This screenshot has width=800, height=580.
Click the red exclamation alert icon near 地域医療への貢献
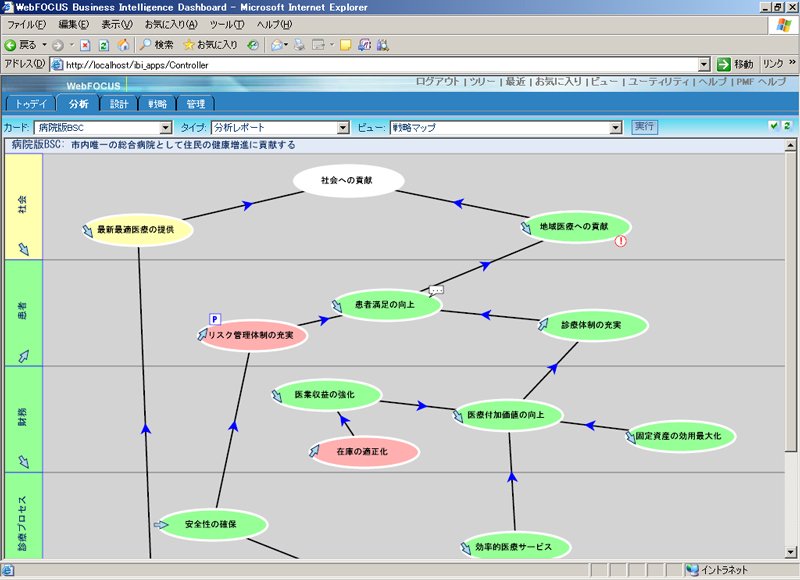620,241
